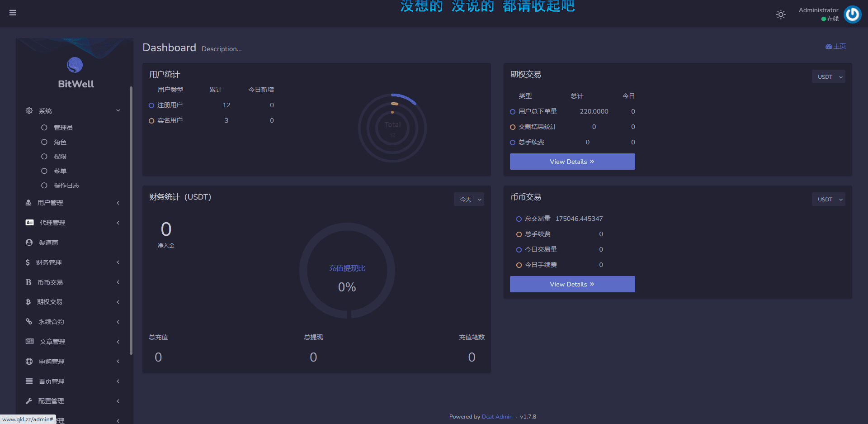Click the Dcat Admin footer link
Image resolution: width=868 pixels, height=424 pixels.
(x=497, y=417)
